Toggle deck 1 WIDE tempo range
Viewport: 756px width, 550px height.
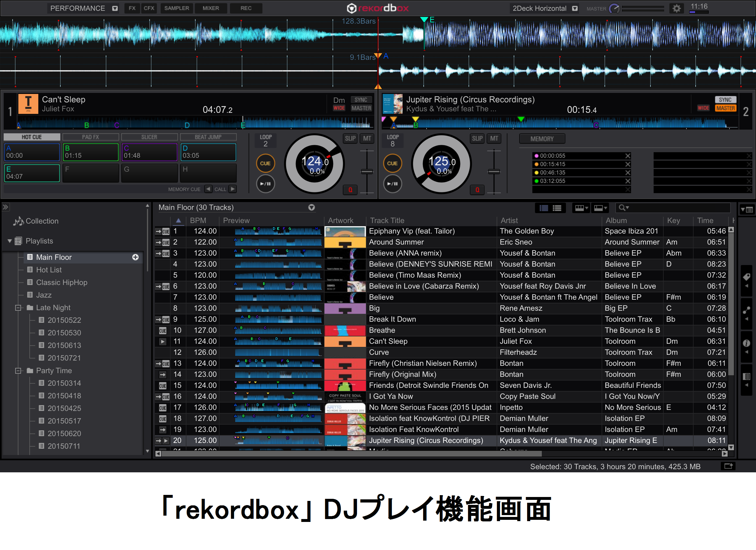point(339,108)
